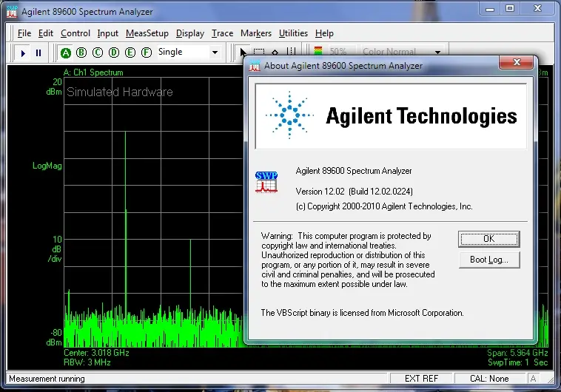Click the EXT REF status bar indicator
Image resolution: width=561 pixels, height=392 pixels.
click(x=421, y=379)
